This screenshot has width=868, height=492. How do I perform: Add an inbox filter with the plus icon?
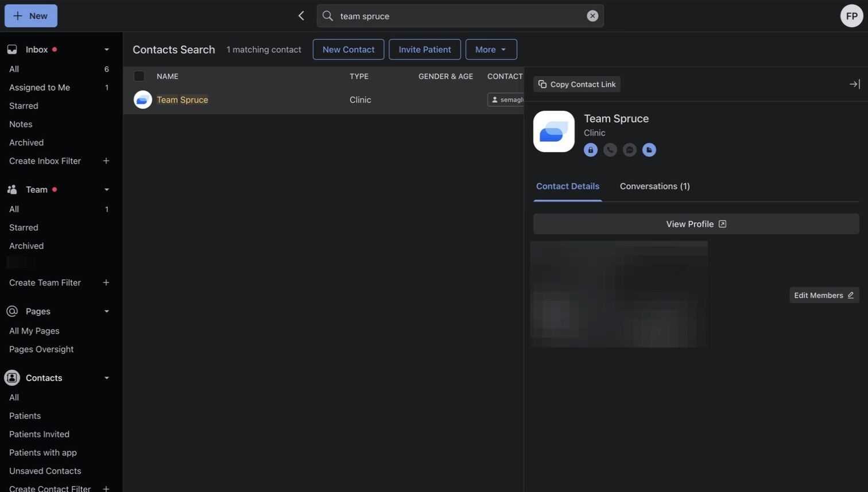point(106,161)
